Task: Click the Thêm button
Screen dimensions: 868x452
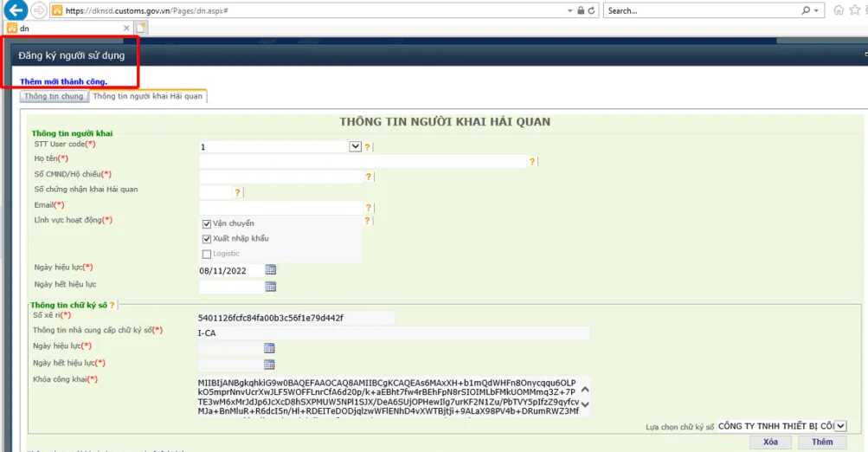Action: (x=822, y=442)
